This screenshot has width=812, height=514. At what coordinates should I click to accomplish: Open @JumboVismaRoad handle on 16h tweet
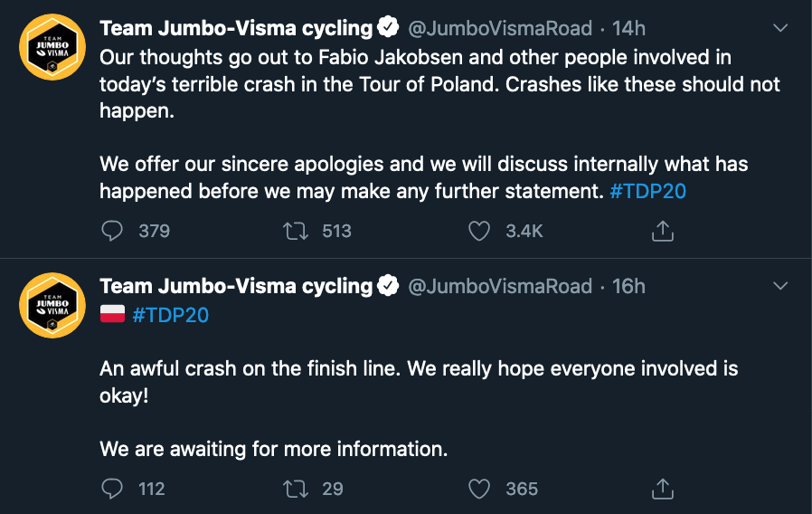click(500, 287)
